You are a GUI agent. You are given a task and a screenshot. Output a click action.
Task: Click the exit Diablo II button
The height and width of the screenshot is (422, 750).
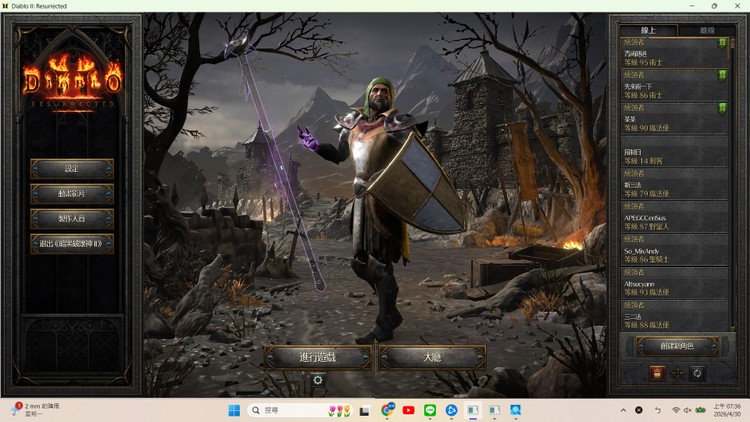pos(72,244)
